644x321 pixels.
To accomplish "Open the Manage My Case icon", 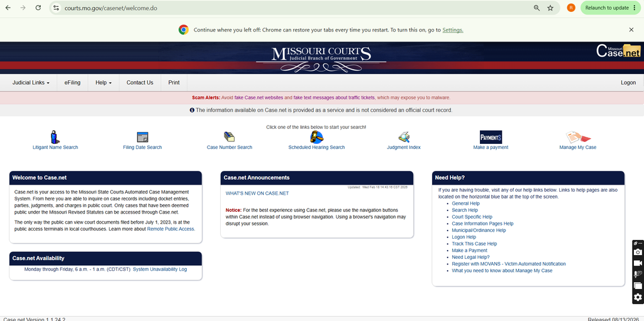I will (577, 137).
